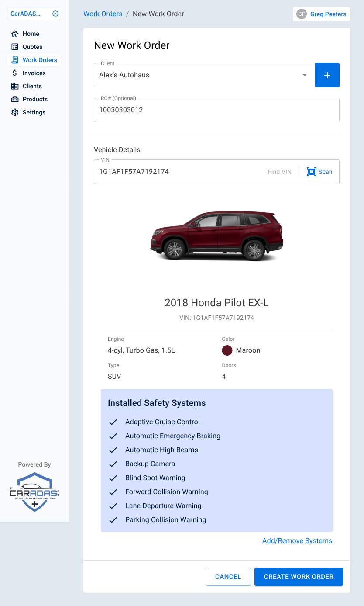This screenshot has width=364, height=606.
Task: Click the Quotes calculator icon
Action: click(15, 47)
